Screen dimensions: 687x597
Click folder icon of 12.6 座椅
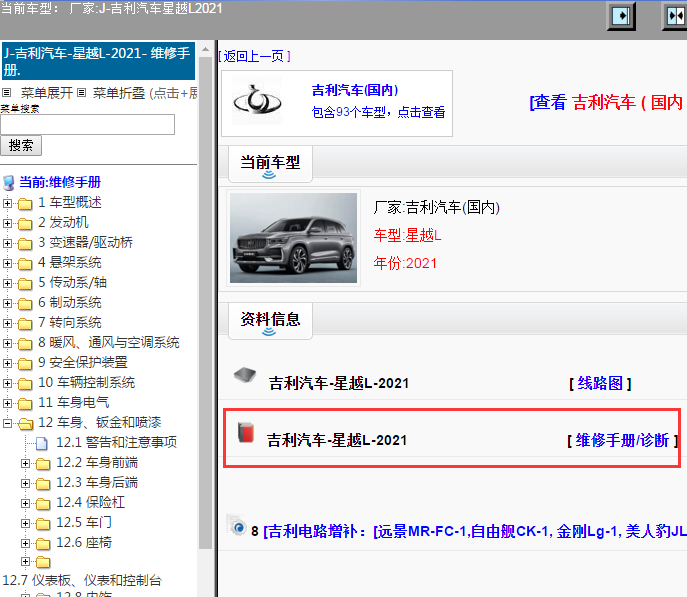(43, 544)
